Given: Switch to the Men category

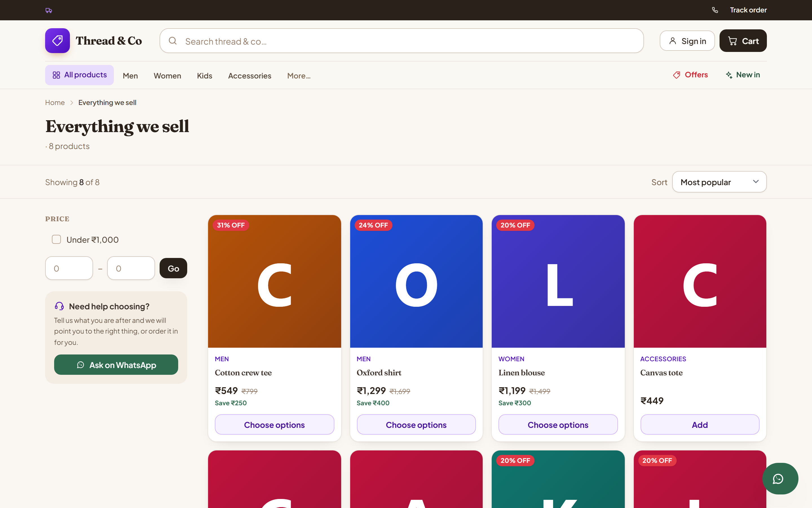Looking at the screenshot, I should [130, 76].
